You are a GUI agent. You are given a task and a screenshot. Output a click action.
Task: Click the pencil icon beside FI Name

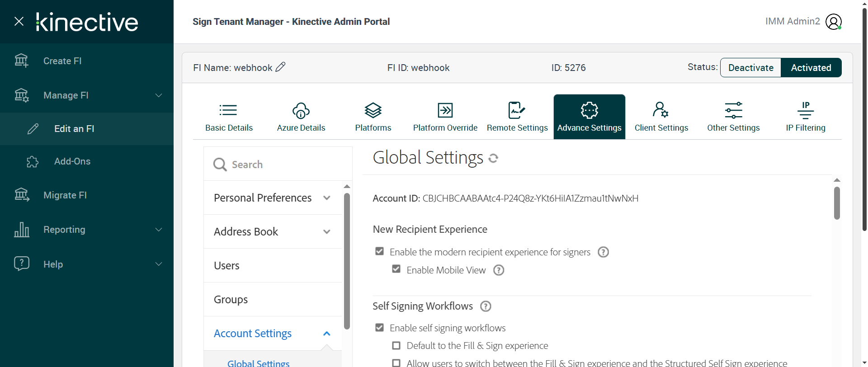[280, 67]
